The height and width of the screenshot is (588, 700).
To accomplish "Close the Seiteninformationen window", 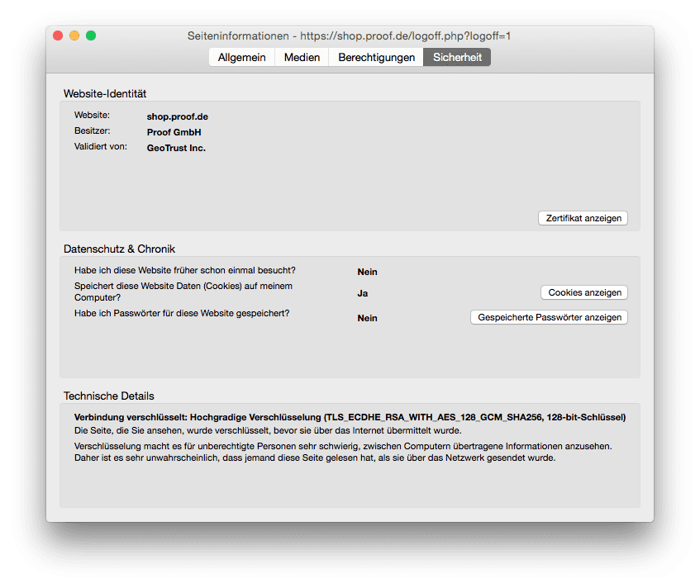I will 58,36.
